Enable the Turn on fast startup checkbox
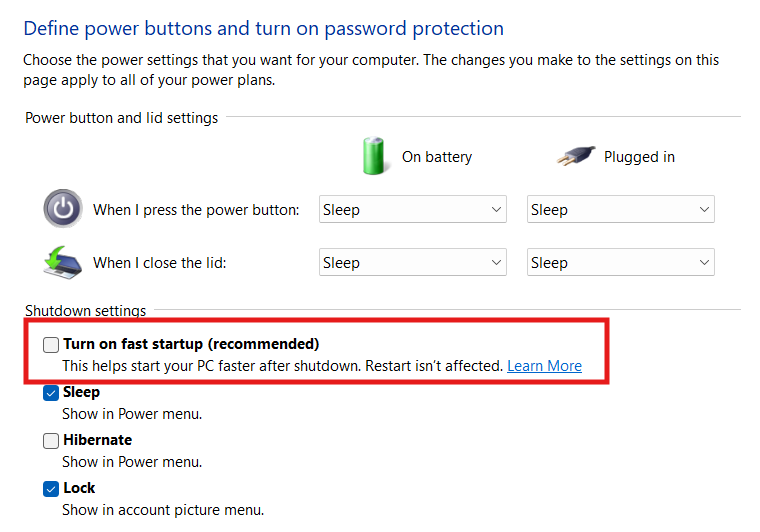Screen dimensions: 760x532 click(x=51, y=345)
